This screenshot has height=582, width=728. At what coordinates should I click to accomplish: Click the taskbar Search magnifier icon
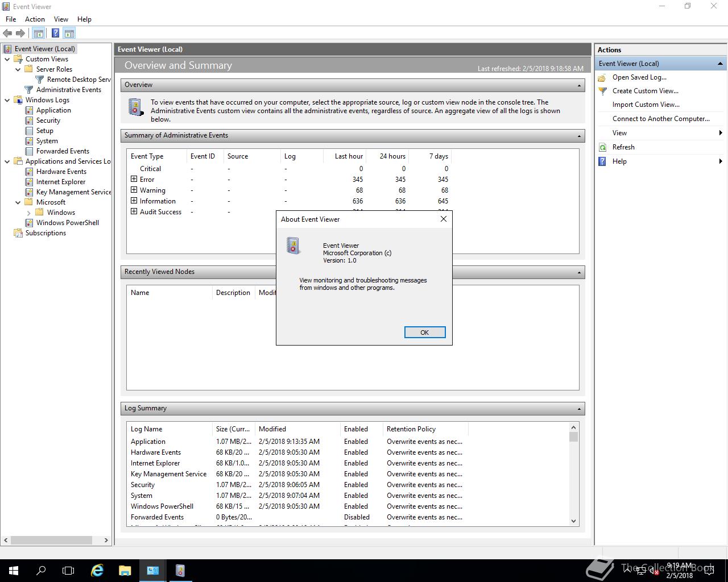[41, 571]
